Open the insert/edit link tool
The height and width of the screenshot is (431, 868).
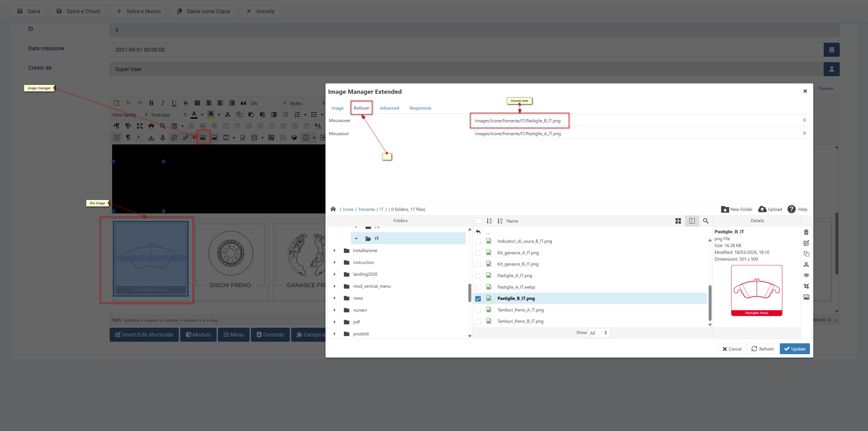point(186,137)
